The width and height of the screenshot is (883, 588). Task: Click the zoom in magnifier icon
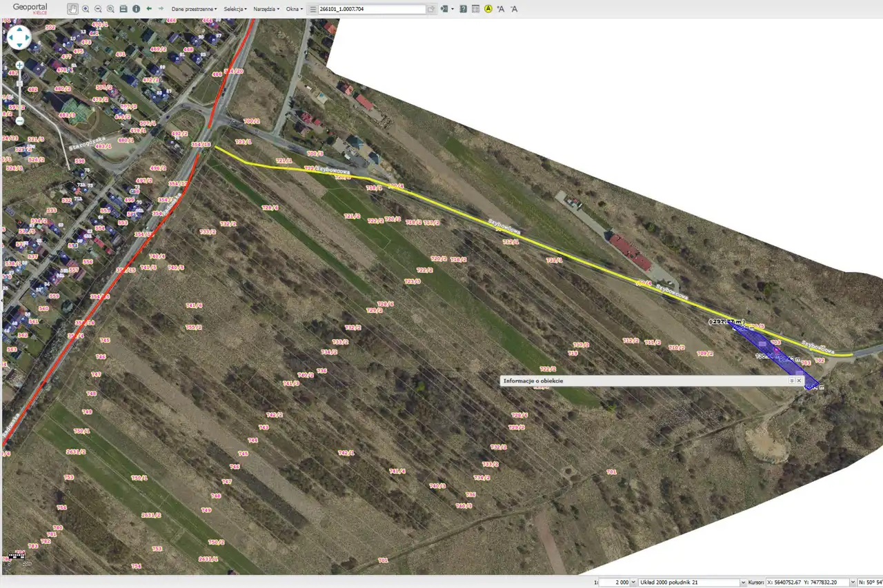tap(86, 9)
